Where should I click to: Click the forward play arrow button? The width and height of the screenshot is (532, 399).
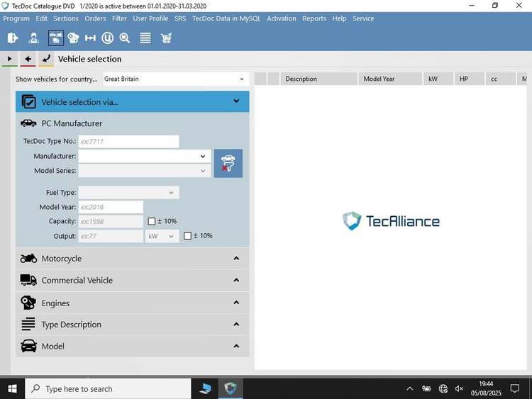pyautogui.click(x=9, y=59)
